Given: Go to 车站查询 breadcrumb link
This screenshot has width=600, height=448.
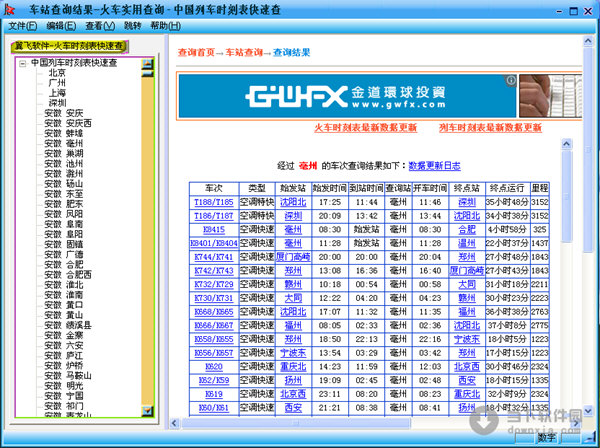Looking at the screenshot, I should (x=244, y=52).
